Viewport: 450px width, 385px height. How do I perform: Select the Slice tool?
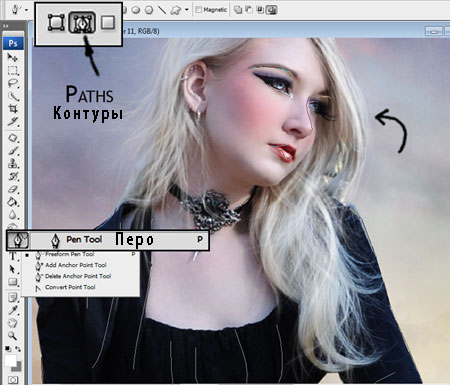(13, 121)
